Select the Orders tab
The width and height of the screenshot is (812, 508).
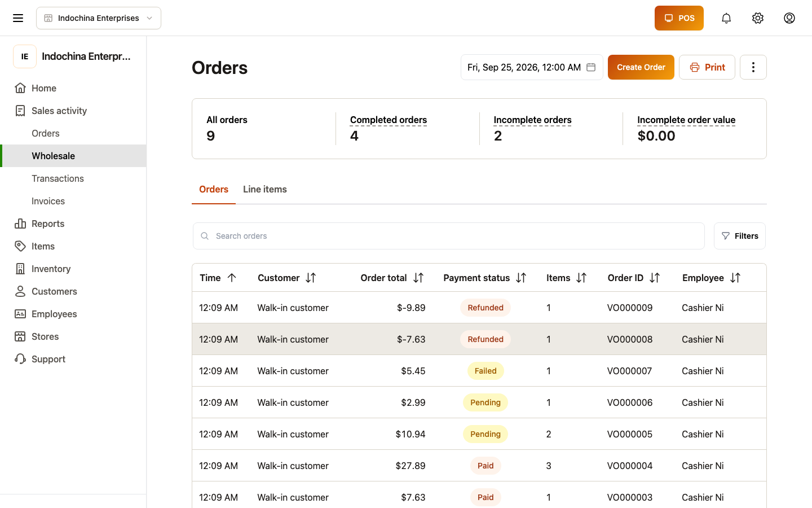[x=214, y=189]
